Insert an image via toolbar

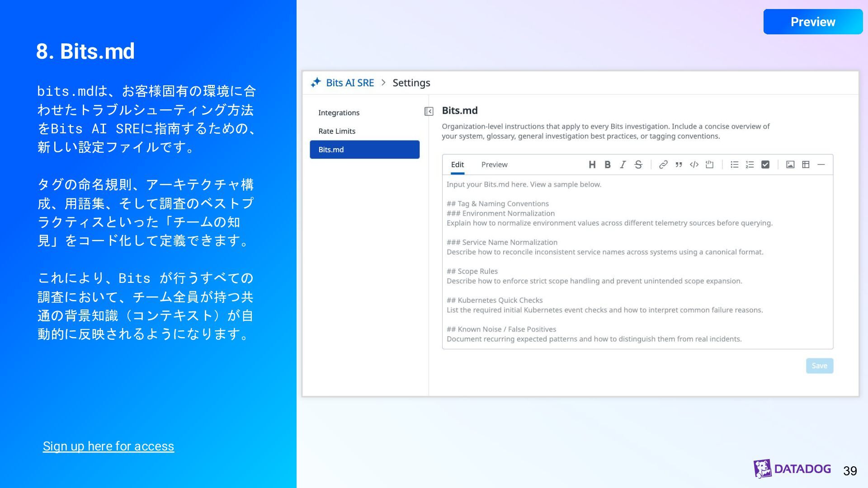(x=790, y=164)
